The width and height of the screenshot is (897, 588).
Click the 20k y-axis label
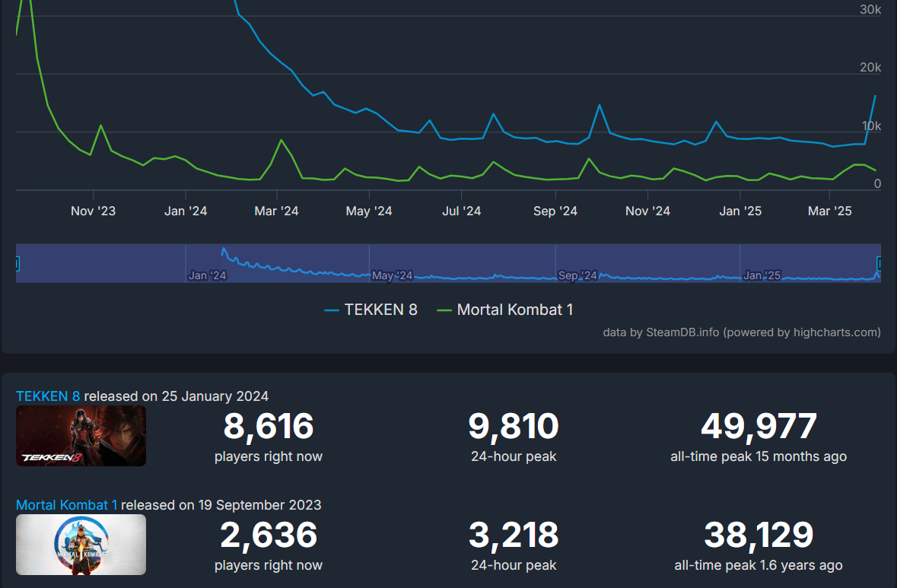[x=870, y=68]
